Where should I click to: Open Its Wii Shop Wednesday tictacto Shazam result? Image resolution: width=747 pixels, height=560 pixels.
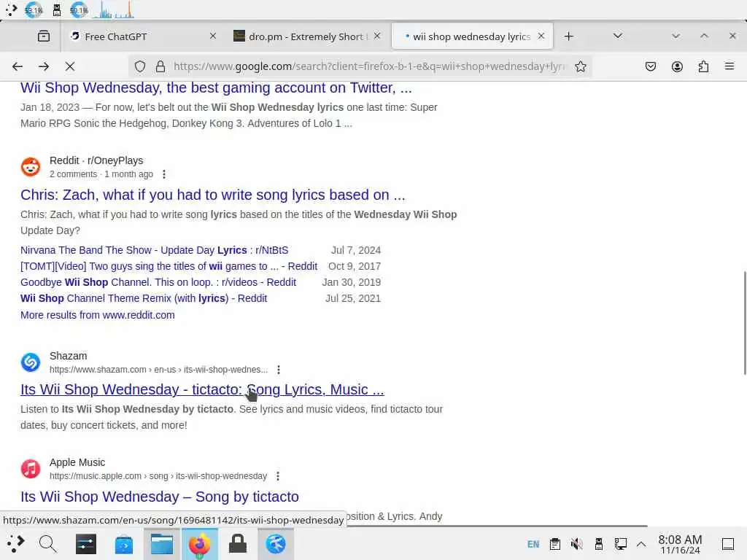[202, 389]
